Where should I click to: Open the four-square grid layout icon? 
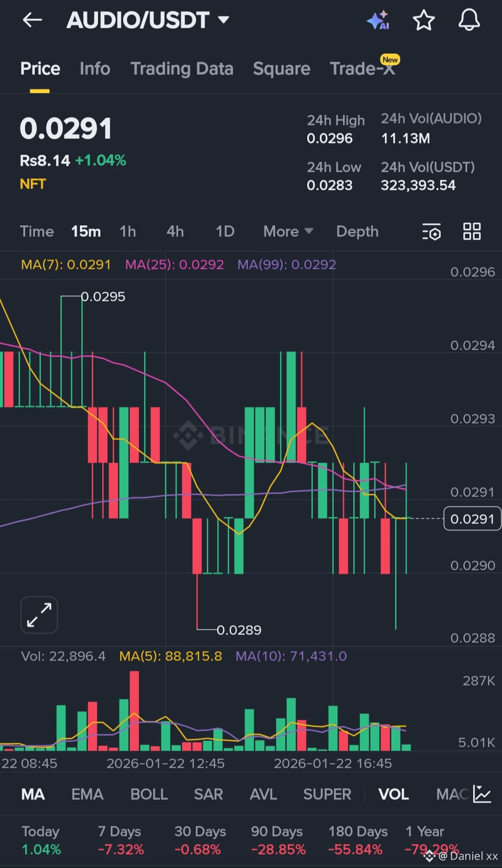pyautogui.click(x=472, y=231)
